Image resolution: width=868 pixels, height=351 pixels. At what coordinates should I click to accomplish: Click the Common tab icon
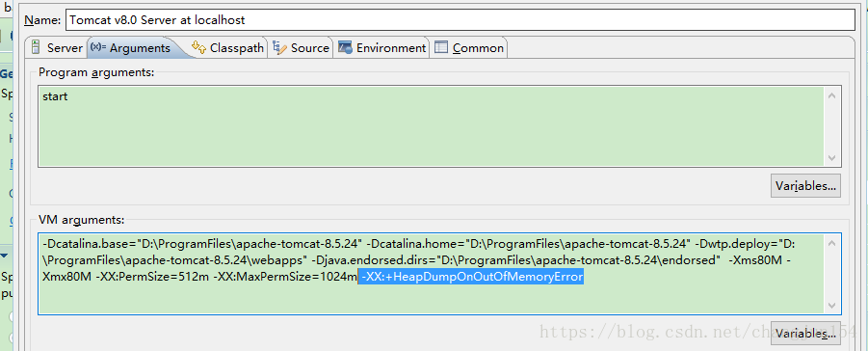point(441,47)
